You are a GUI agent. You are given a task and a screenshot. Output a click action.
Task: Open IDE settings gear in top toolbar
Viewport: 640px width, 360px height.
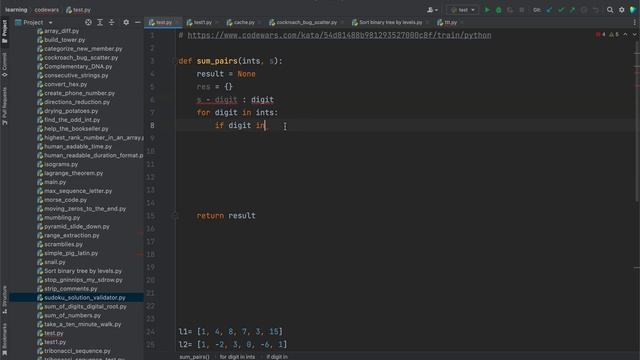click(621, 10)
